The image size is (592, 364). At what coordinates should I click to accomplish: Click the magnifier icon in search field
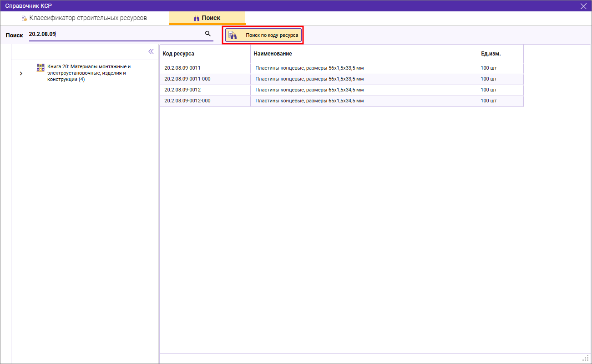click(207, 34)
